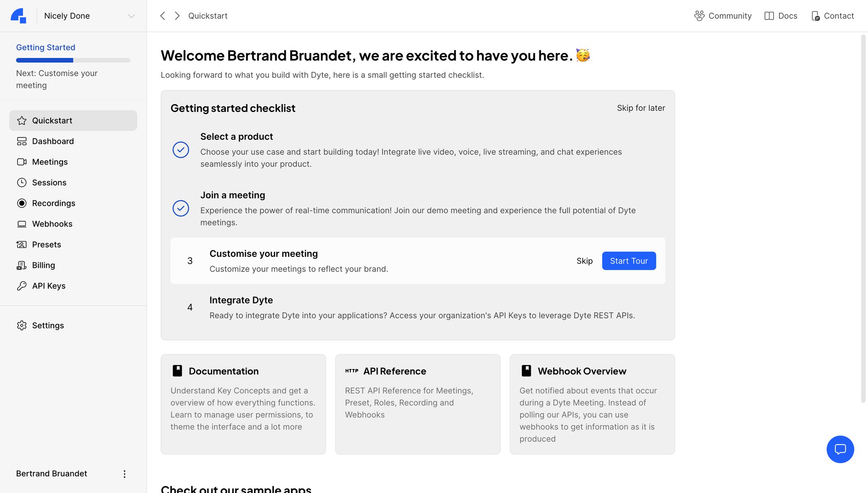The image size is (868, 493).
Task: Click the Billing invoice icon
Action: [x=22, y=265]
